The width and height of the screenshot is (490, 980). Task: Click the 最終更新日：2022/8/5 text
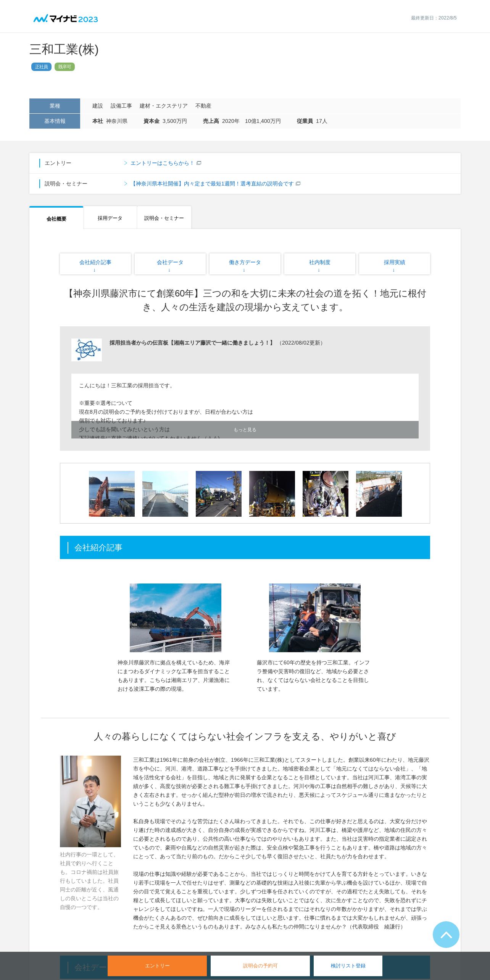434,18
